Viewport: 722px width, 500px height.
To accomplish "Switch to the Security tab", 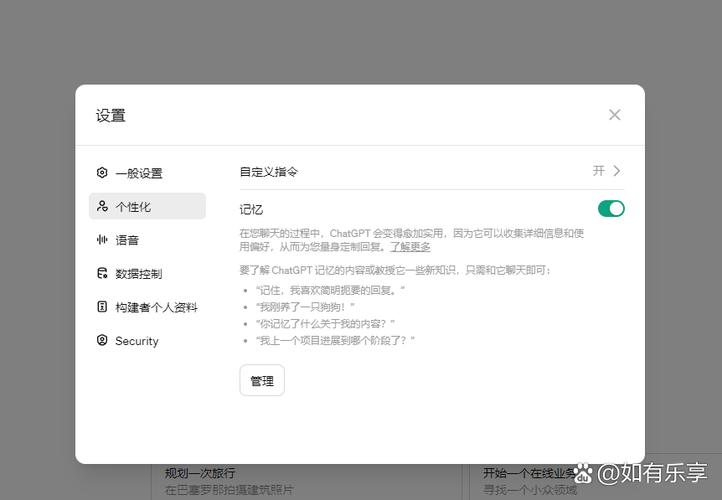I will [x=147, y=341].
